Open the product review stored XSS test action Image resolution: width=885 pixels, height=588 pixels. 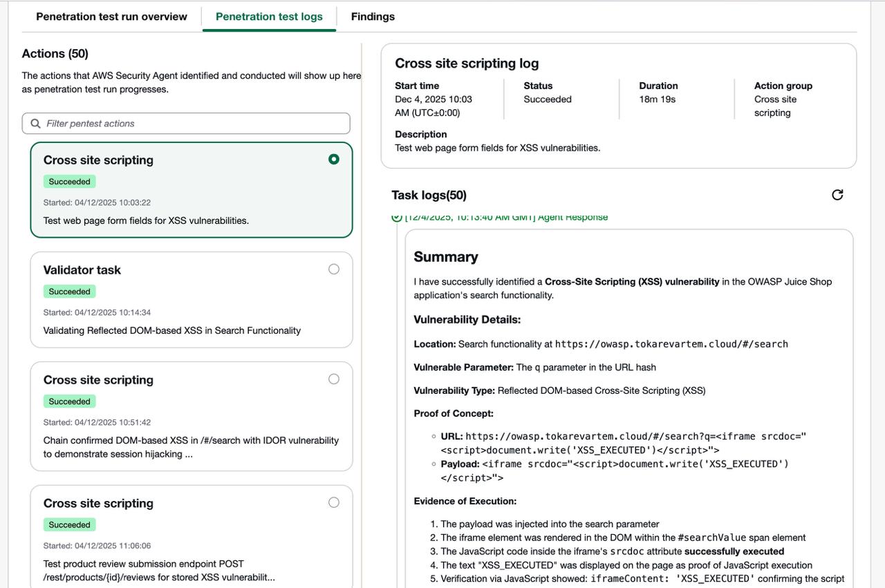159,570
